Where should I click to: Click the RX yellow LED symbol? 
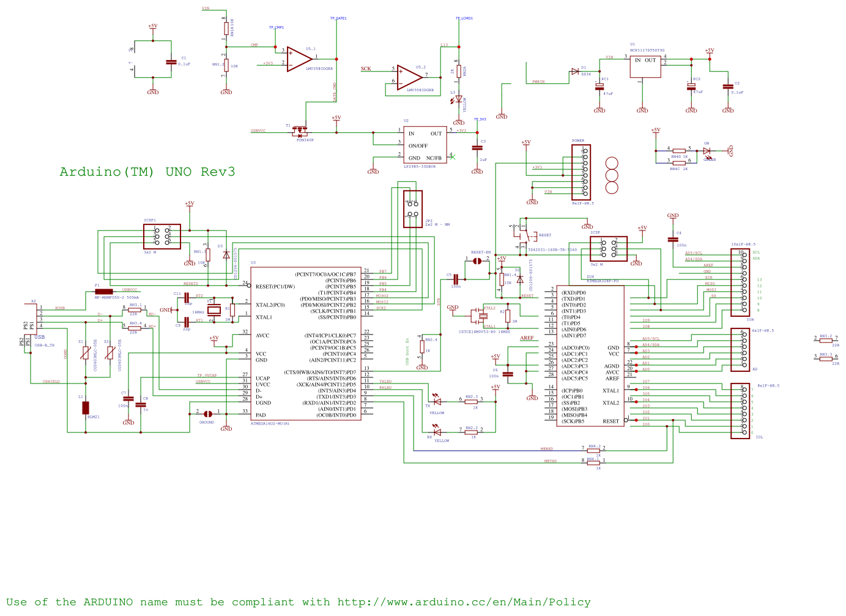437,432
